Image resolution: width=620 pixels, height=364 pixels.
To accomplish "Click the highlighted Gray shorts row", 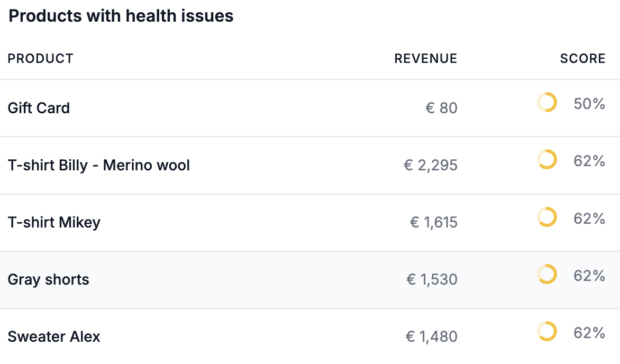I will 48,279.
